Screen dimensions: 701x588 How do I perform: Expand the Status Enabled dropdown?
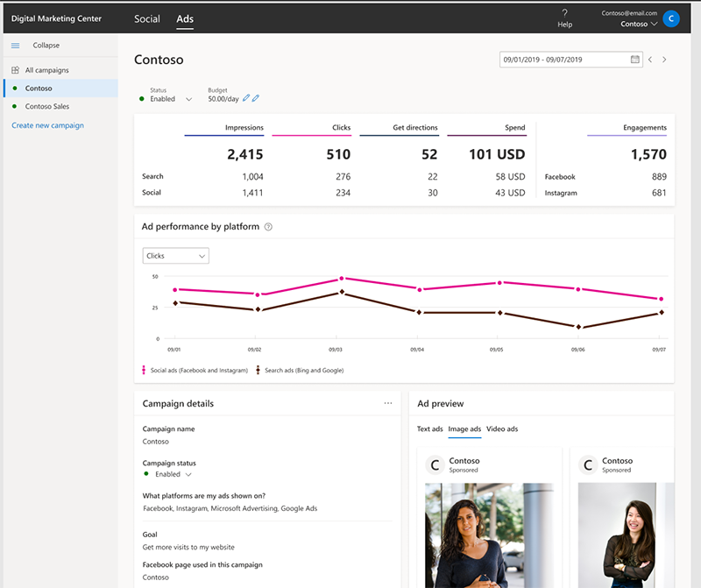tap(188, 99)
